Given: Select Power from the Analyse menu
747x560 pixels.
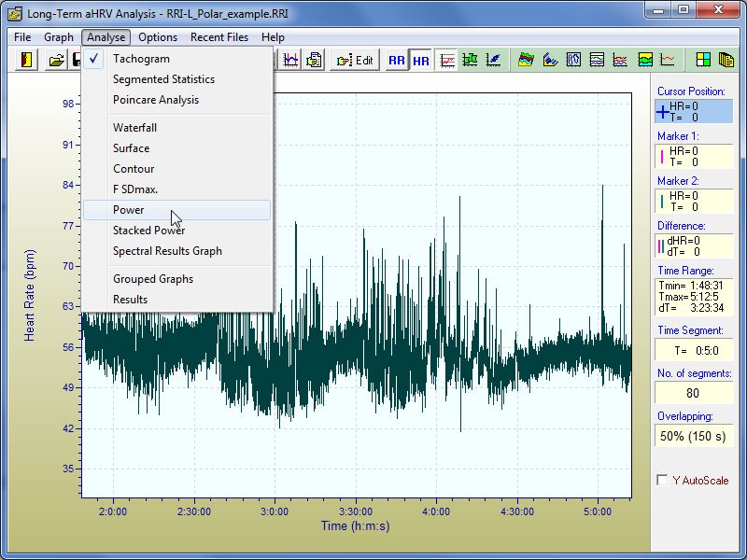Looking at the screenshot, I should pyautogui.click(x=129, y=210).
